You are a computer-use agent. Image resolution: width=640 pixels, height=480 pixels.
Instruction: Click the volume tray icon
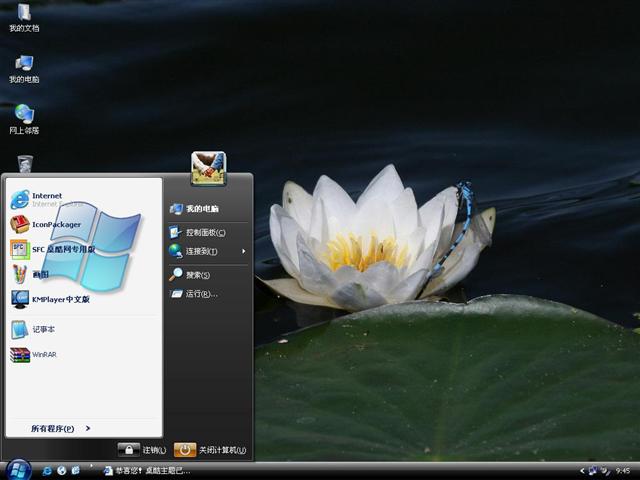605,471
